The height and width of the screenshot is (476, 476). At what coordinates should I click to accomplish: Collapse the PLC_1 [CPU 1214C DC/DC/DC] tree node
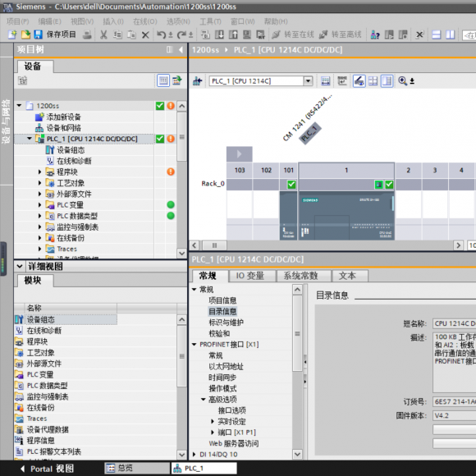[30, 139]
